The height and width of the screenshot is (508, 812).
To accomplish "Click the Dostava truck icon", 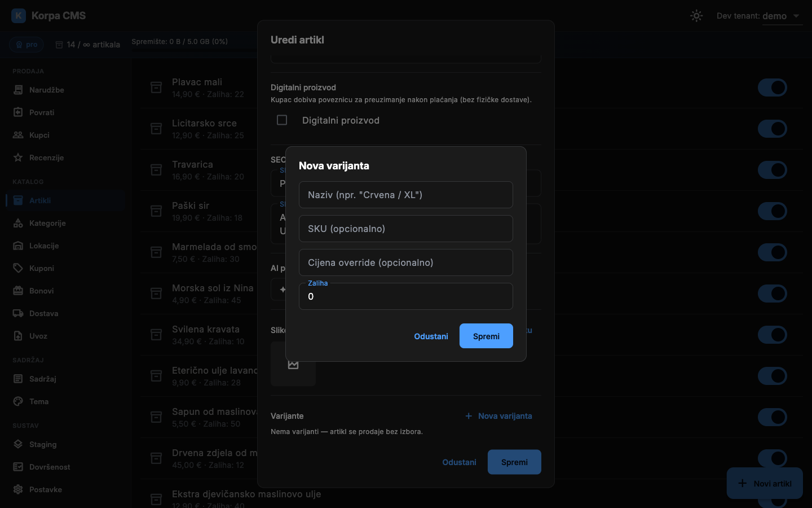I will click(18, 313).
